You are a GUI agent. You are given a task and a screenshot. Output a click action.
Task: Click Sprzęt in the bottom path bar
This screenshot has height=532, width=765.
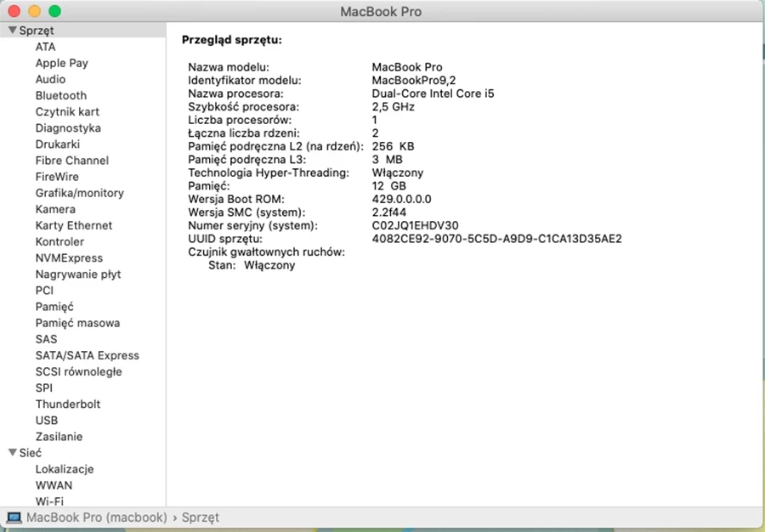201,518
